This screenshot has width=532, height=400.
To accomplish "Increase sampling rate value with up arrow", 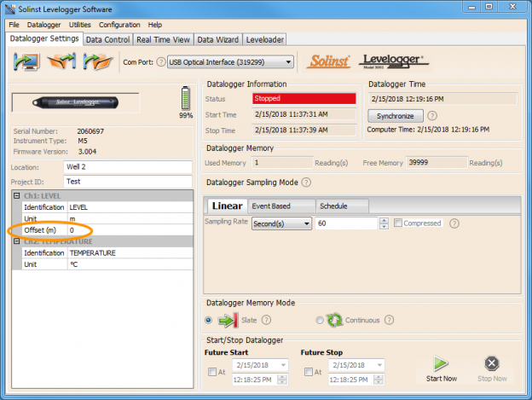I will pos(384,221).
